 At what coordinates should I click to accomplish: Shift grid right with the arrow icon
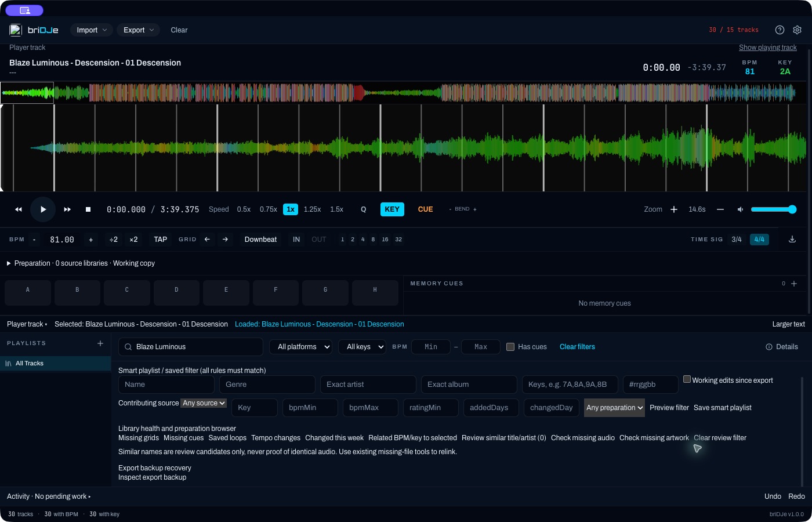click(225, 240)
